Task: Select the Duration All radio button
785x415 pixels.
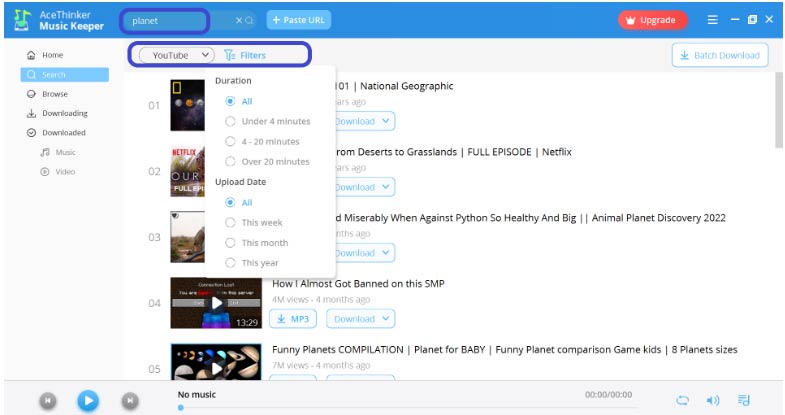Action: click(230, 101)
